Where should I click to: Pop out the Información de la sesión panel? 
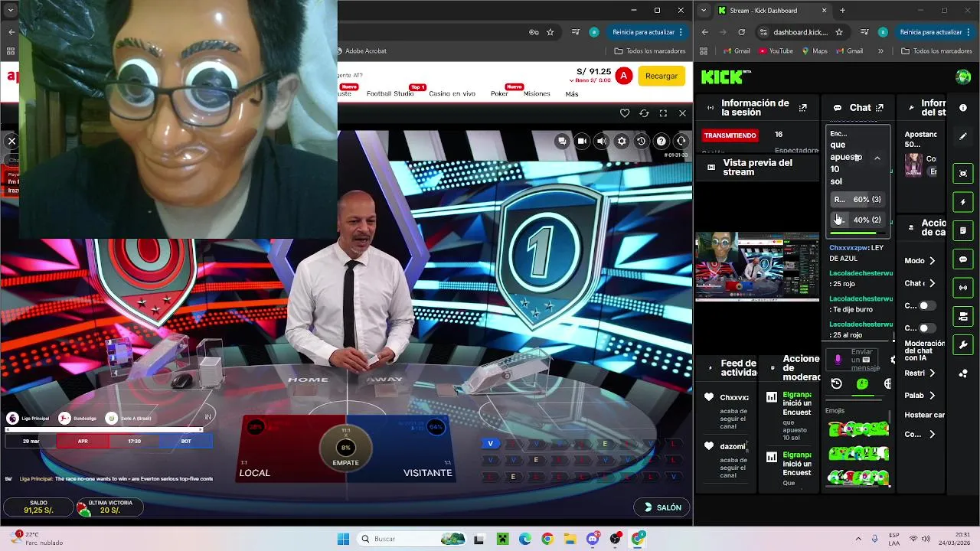click(x=802, y=108)
